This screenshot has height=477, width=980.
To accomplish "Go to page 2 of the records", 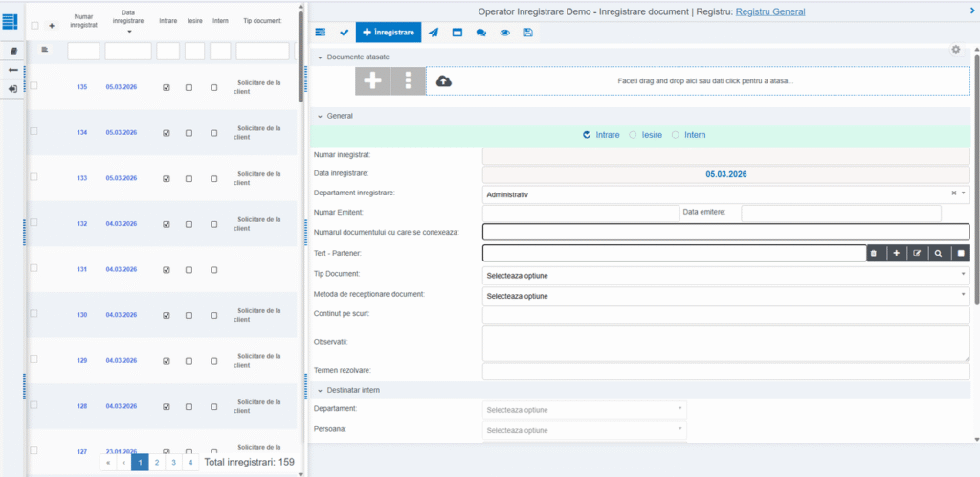I will pyautogui.click(x=156, y=462).
